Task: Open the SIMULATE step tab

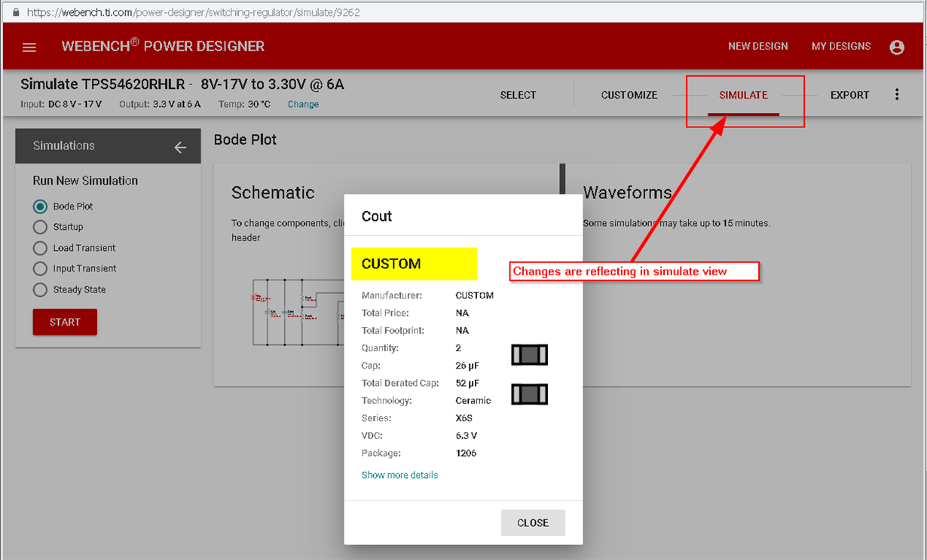Action: (743, 95)
